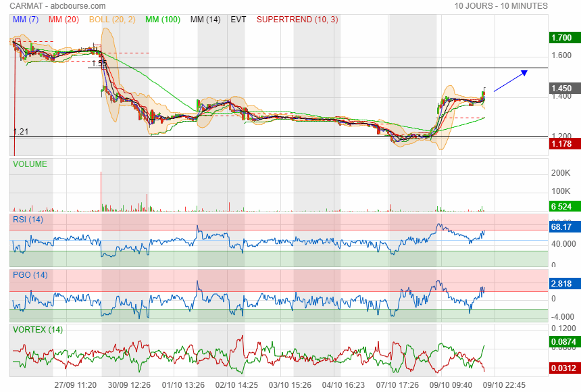
Task: Click the 1.21 support level label
Action: [x=21, y=132]
